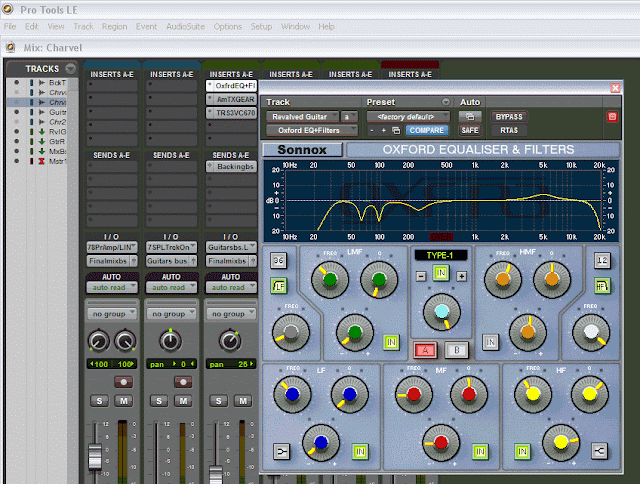
Task: Toggle the MF band IN button
Action: point(480,451)
